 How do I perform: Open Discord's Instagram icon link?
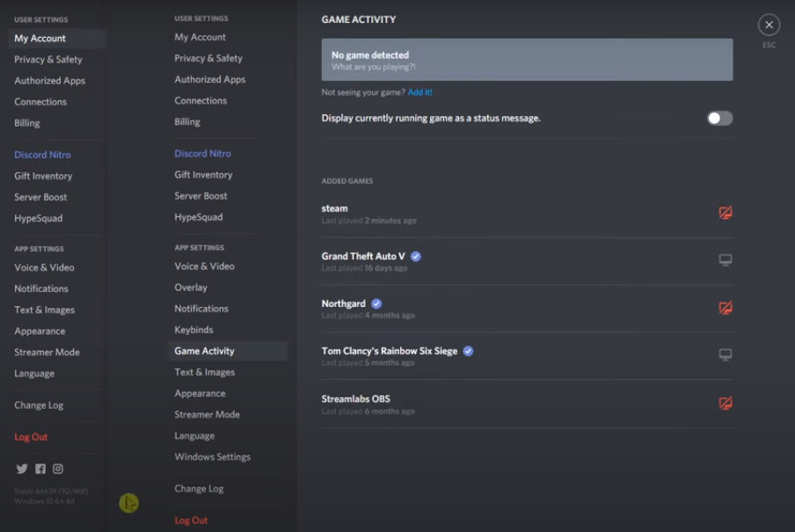(58, 469)
